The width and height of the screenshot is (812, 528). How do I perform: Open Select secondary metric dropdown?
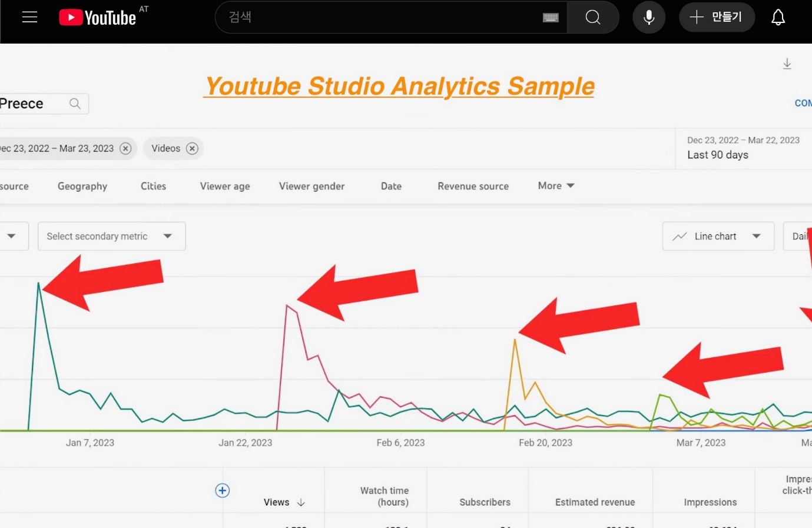click(x=111, y=236)
